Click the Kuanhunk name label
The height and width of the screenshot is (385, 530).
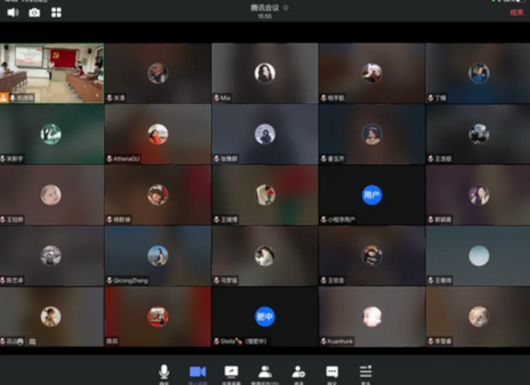click(x=340, y=341)
